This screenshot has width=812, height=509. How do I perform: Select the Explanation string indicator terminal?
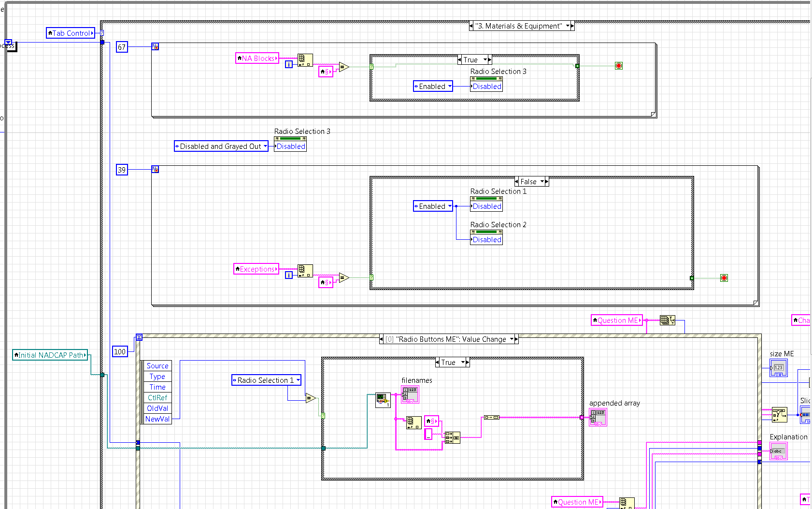[x=779, y=451]
